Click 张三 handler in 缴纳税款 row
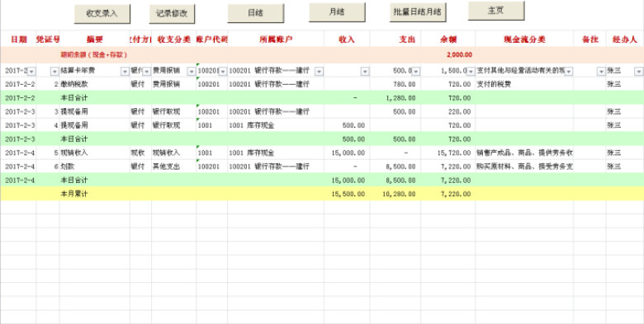Viewport: 644px width, 324px height. point(614,84)
